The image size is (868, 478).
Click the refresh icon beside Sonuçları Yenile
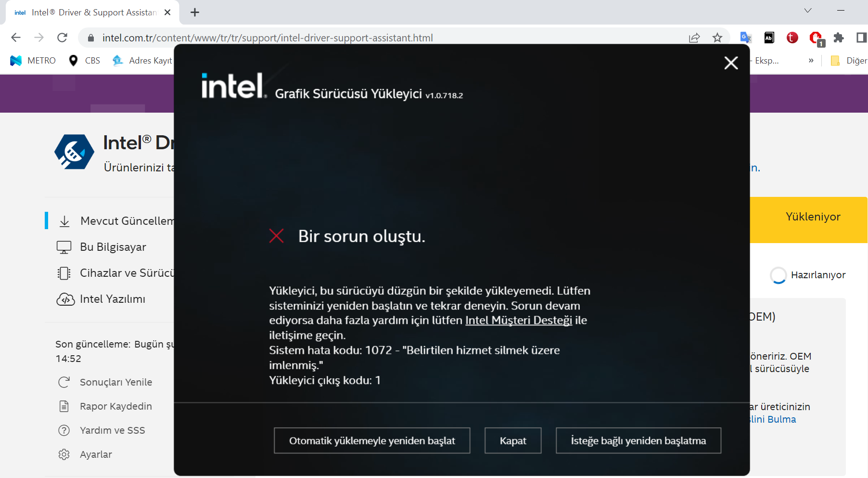pyautogui.click(x=64, y=382)
